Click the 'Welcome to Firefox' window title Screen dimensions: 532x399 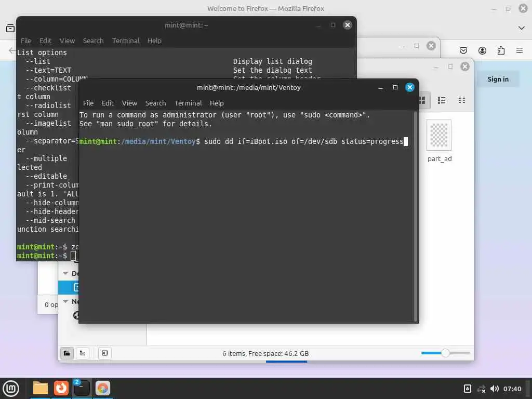tap(265, 8)
